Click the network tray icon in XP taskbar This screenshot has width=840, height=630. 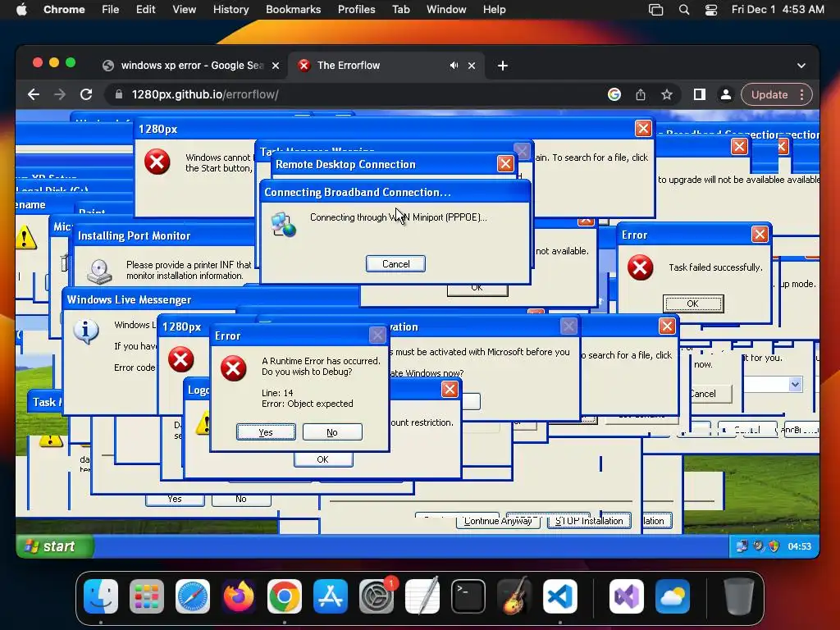742,546
